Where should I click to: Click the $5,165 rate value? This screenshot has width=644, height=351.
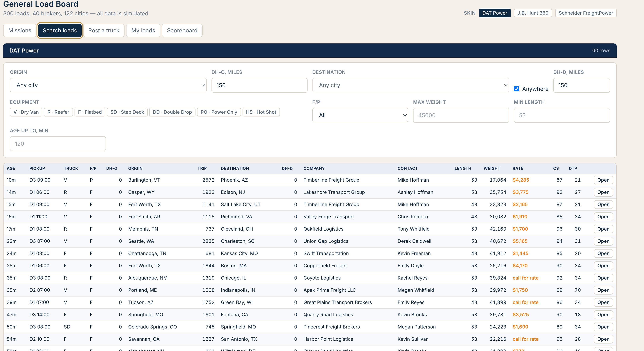point(520,241)
